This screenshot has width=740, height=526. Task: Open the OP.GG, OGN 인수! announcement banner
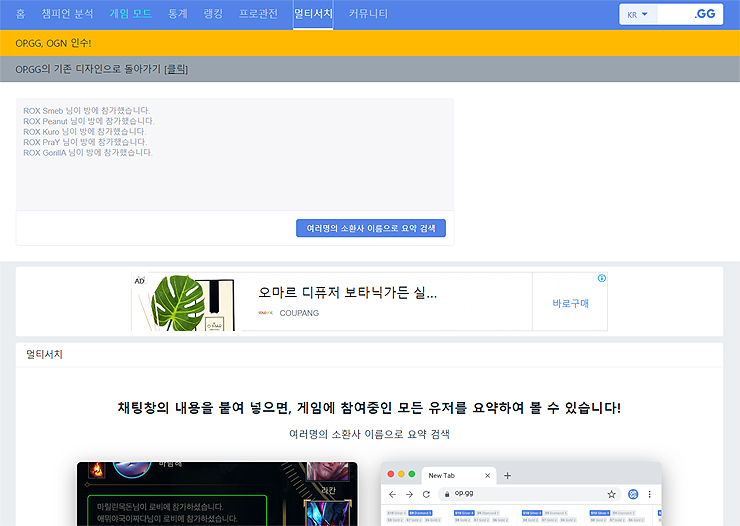[53, 43]
